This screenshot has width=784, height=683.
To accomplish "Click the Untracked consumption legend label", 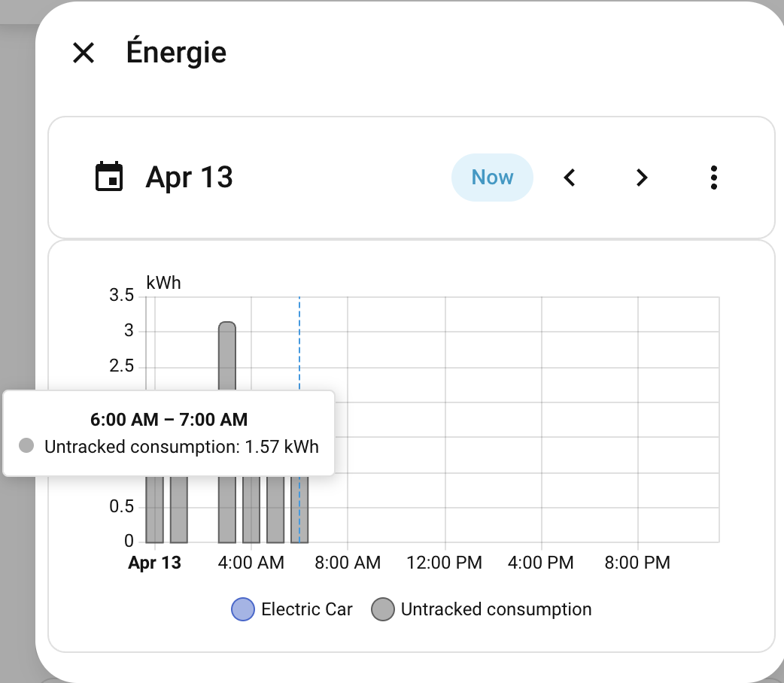I will pyautogui.click(x=496, y=609).
